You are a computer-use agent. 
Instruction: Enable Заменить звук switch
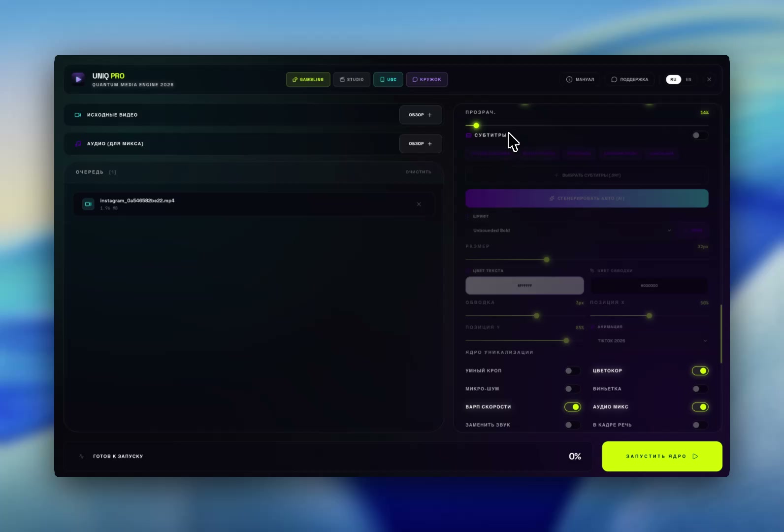click(572, 425)
